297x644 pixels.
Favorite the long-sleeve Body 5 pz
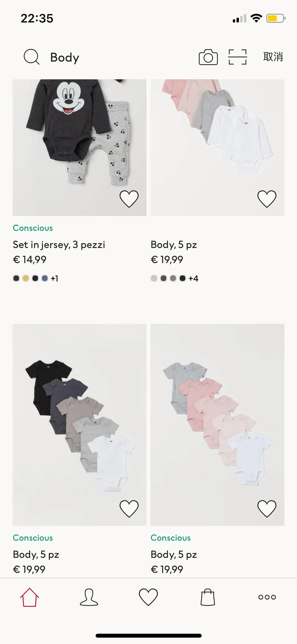pyautogui.click(x=267, y=199)
